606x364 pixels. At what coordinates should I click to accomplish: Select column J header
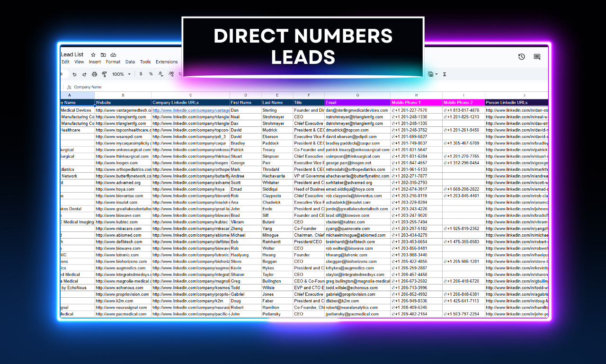517,95
